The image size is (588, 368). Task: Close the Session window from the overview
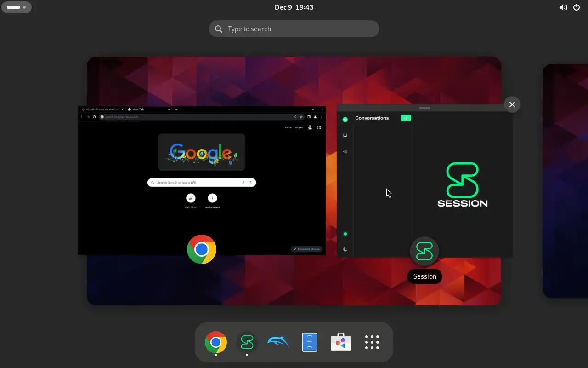pos(512,104)
